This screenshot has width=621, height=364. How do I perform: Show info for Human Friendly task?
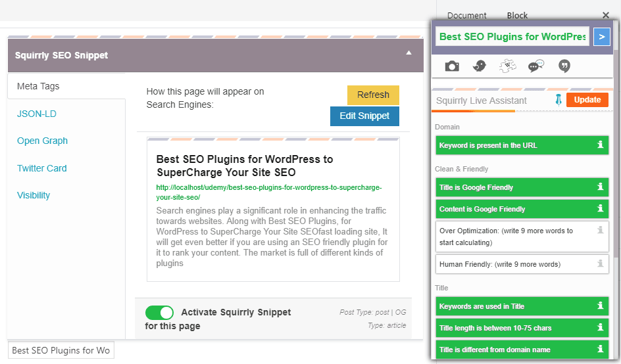point(601,263)
